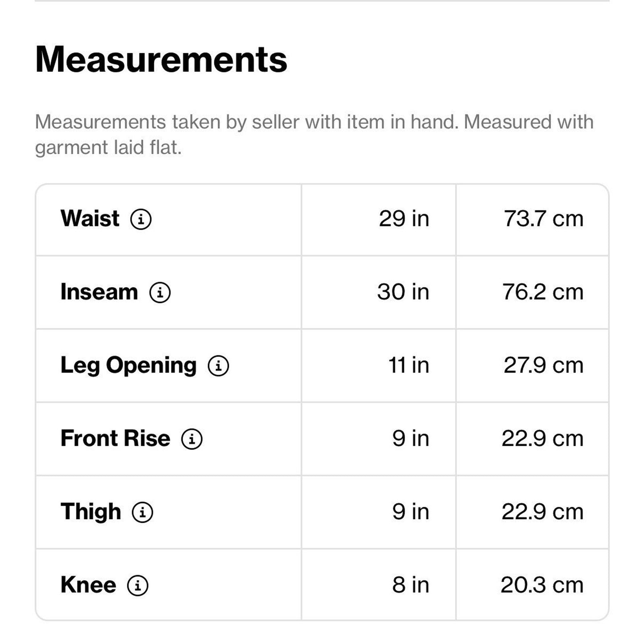Tap the Leg Opening info icon
The height and width of the screenshot is (644, 644).
pos(218,366)
